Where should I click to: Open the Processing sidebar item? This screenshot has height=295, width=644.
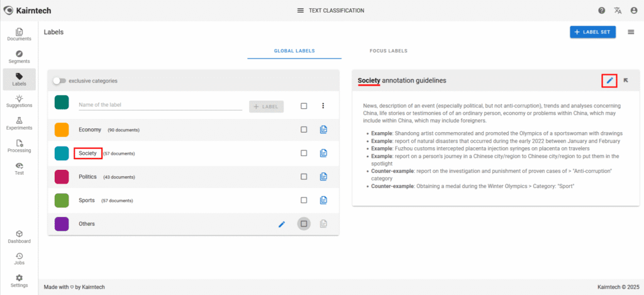[19, 146]
